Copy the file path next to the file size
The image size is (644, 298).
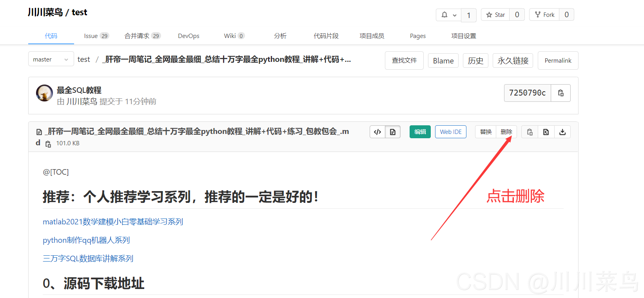[x=48, y=144]
